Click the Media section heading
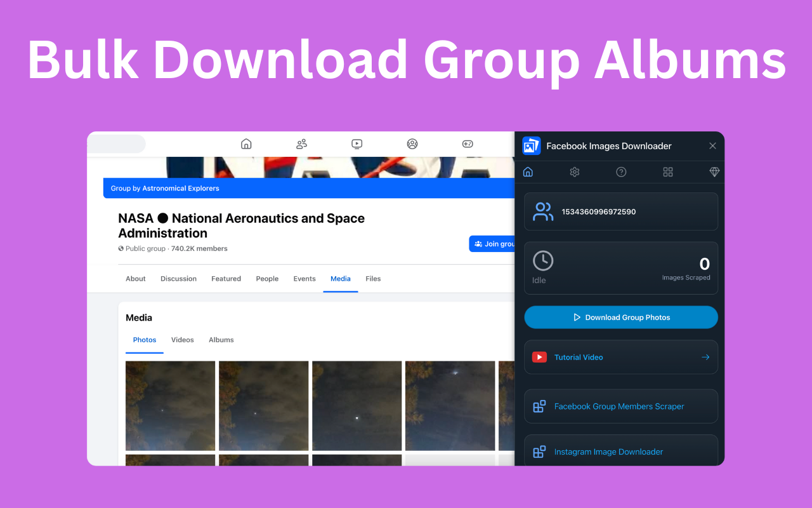This screenshot has width=812, height=508. (x=139, y=317)
